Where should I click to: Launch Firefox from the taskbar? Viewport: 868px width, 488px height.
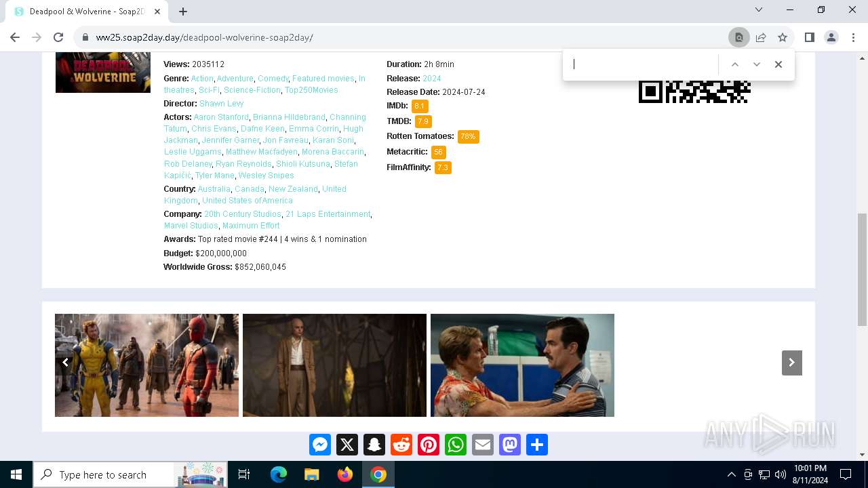tap(345, 474)
